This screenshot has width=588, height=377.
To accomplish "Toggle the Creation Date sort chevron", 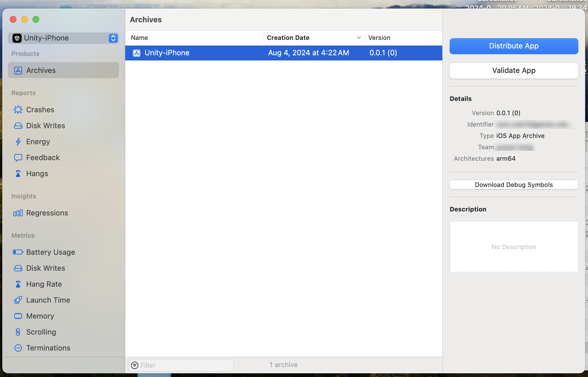I will (359, 38).
